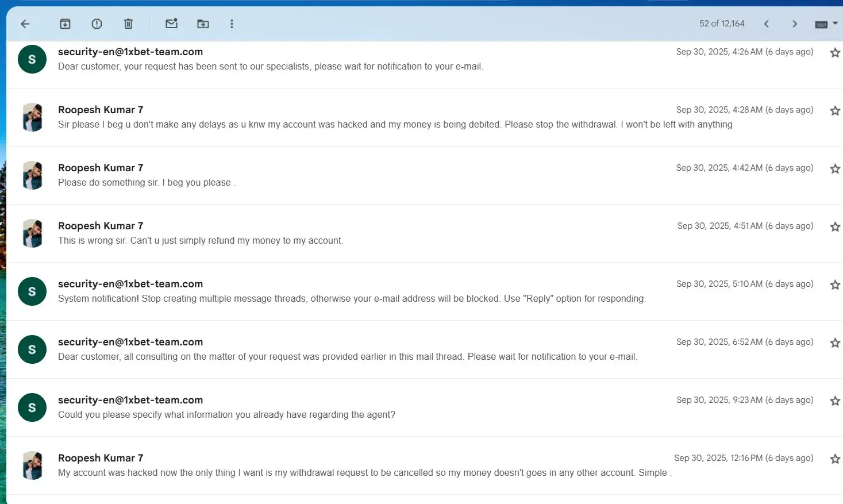Mark the conversation as unread
The width and height of the screenshot is (843, 504).
[x=171, y=24]
